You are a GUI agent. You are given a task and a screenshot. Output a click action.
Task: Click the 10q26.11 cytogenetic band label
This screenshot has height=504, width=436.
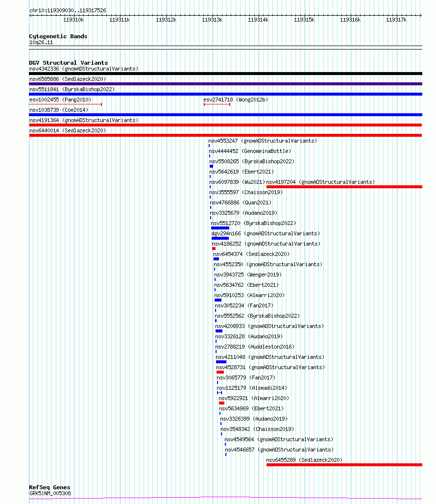(x=41, y=43)
